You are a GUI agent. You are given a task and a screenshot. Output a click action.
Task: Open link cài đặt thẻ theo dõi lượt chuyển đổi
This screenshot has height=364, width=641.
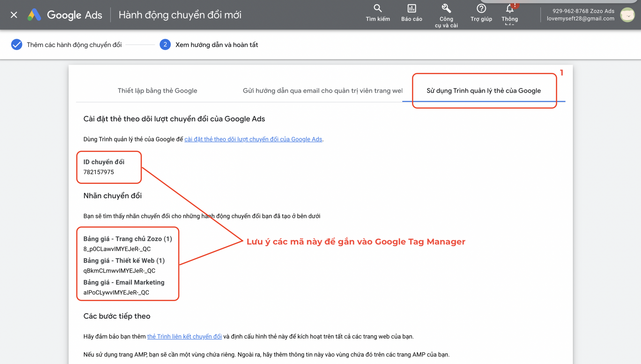click(253, 139)
